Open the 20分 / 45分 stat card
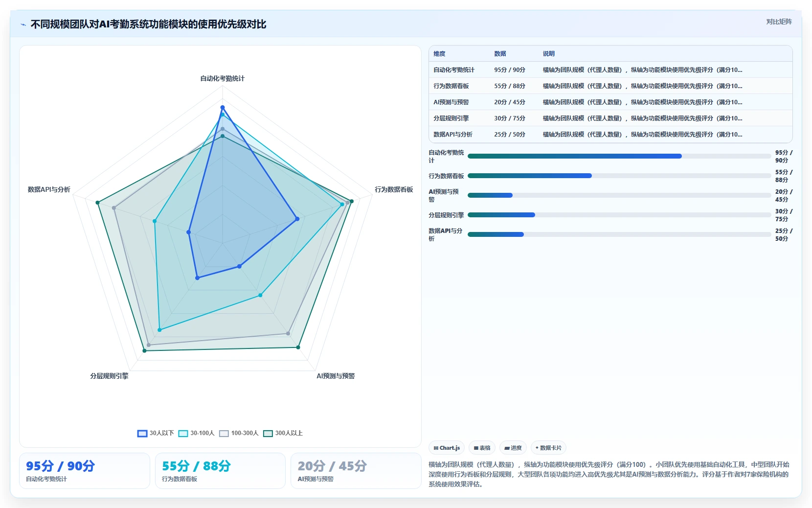This screenshot has height=508, width=812. point(356,471)
